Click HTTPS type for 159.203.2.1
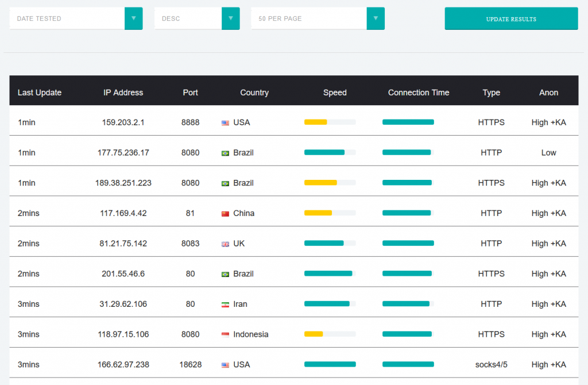This screenshot has height=385, width=588. (x=492, y=122)
